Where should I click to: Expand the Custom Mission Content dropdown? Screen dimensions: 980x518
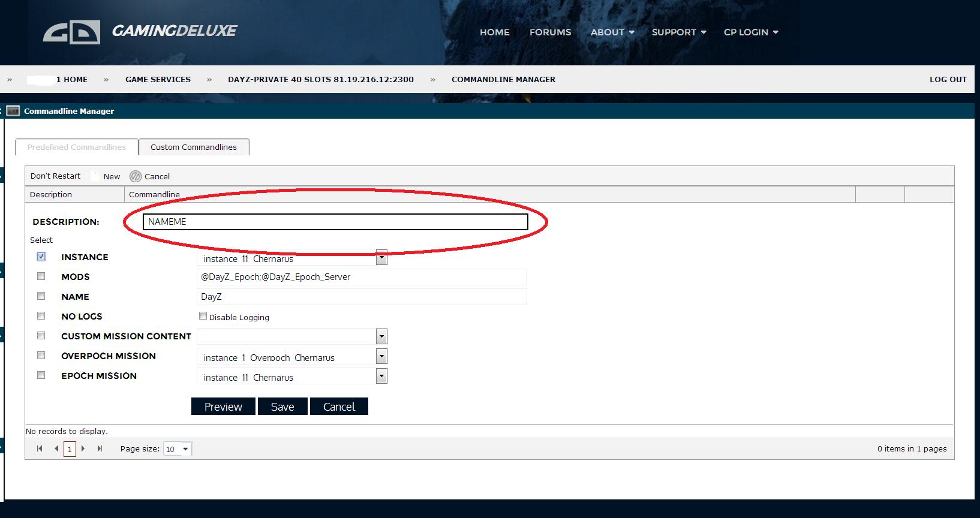point(381,336)
